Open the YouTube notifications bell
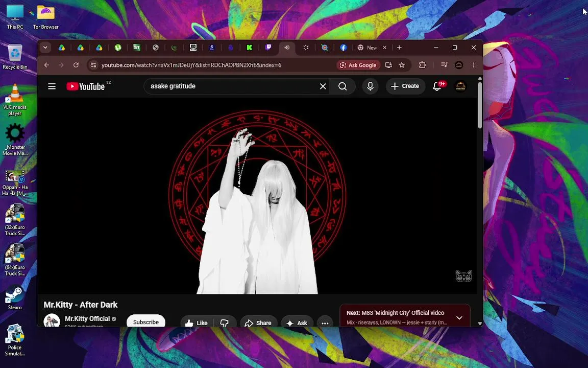The image size is (588, 368). coord(437,86)
